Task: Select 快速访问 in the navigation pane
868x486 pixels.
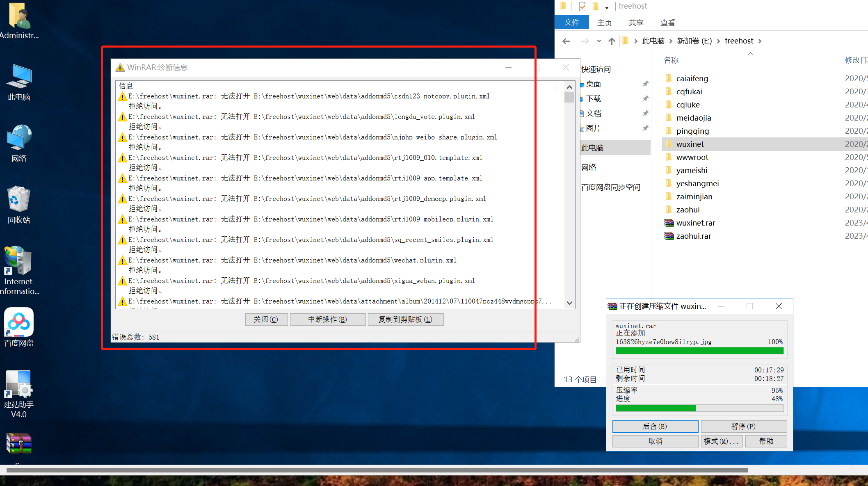Action: pos(596,69)
